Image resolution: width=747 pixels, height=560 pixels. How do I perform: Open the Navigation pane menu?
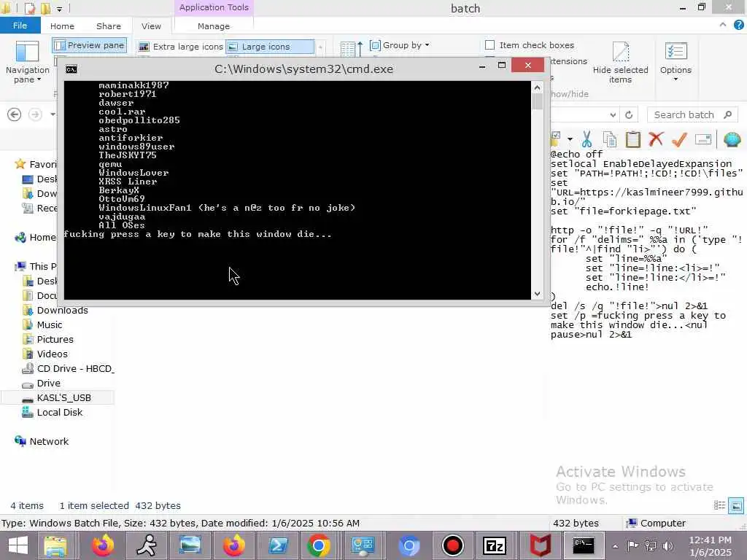click(x=27, y=63)
